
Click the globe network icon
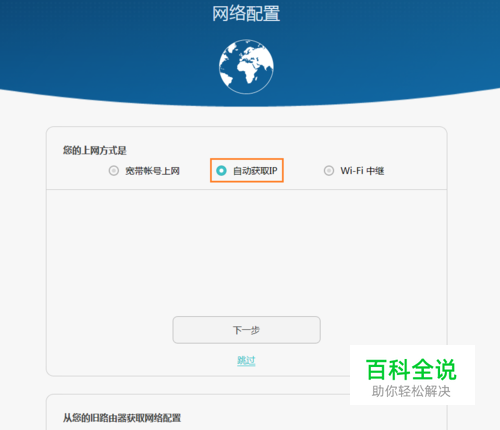pos(246,67)
